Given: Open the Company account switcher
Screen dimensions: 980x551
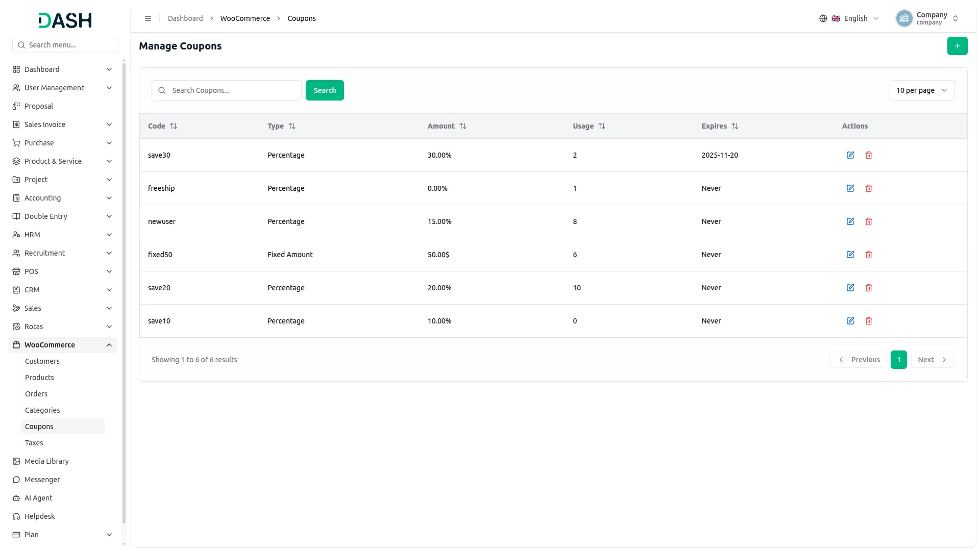Looking at the screenshot, I should tap(927, 18).
